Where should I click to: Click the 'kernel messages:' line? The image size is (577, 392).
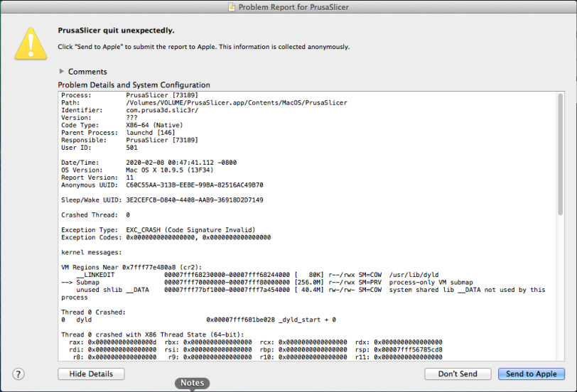(x=91, y=252)
